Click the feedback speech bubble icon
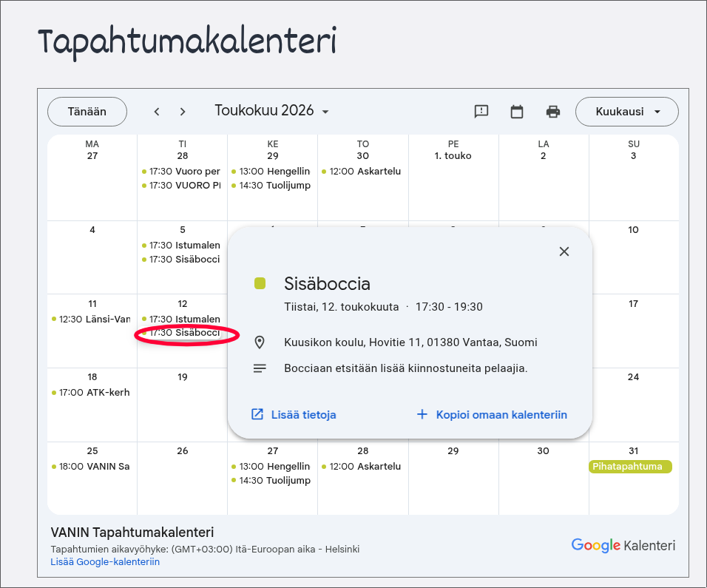Screen dimensions: 707x588 tap(481, 112)
